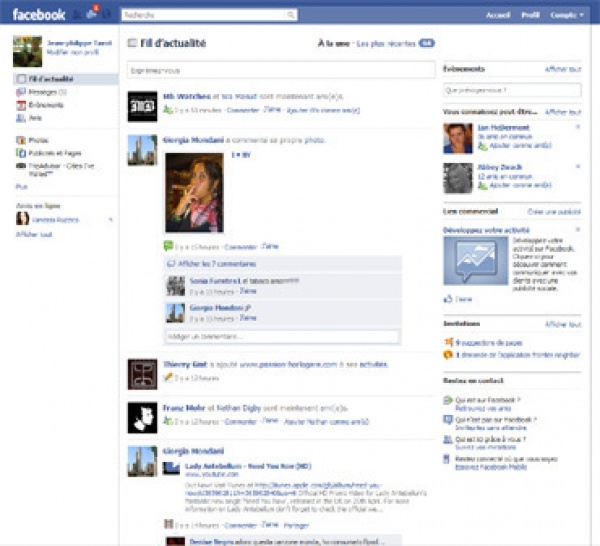The width and height of the screenshot is (600, 546).
Task: Focus the Recherche search field
Action: [204, 15]
